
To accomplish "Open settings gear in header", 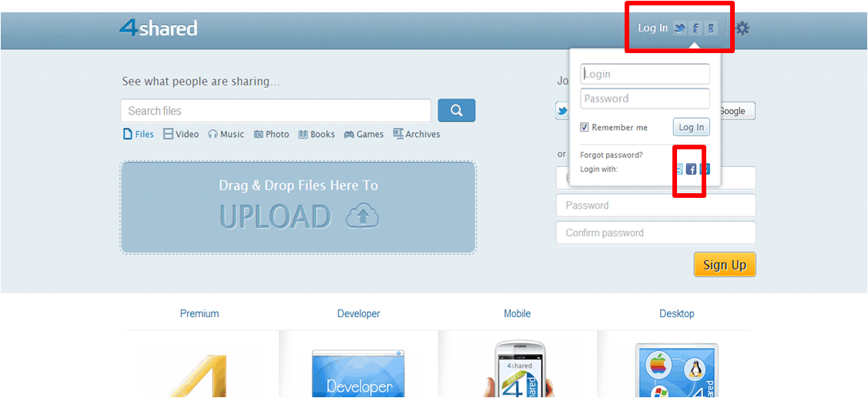I will (742, 28).
